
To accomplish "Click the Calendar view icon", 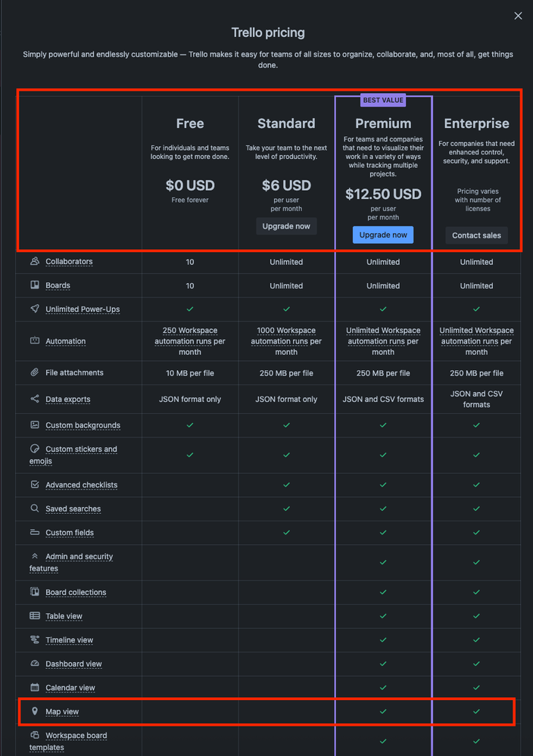I will coord(33,687).
